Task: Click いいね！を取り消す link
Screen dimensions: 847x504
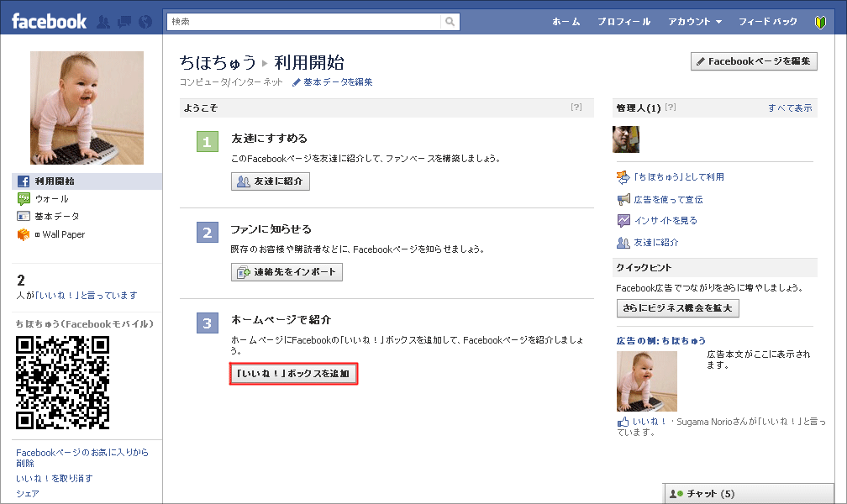Action: coord(54,479)
